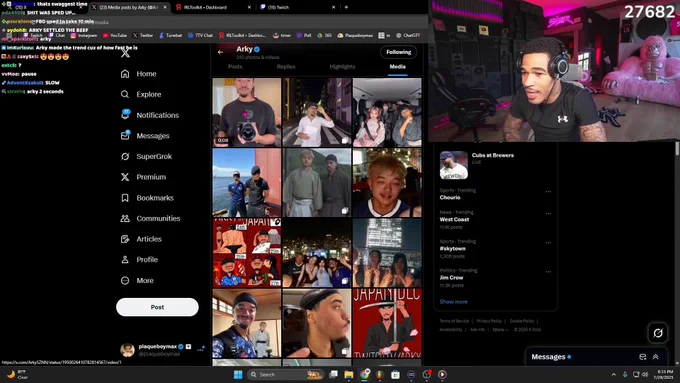This screenshot has height=383, width=680.
Task: Click the Post button
Action: pos(157,307)
